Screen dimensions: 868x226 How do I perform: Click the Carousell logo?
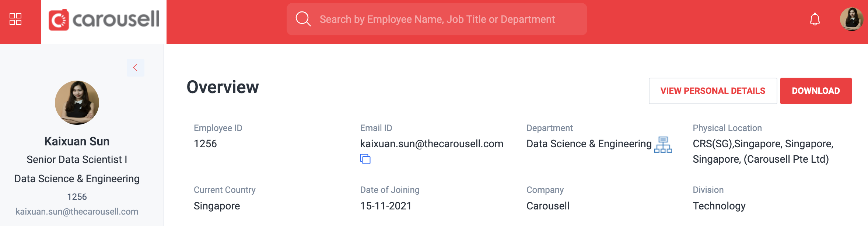[104, 20]
